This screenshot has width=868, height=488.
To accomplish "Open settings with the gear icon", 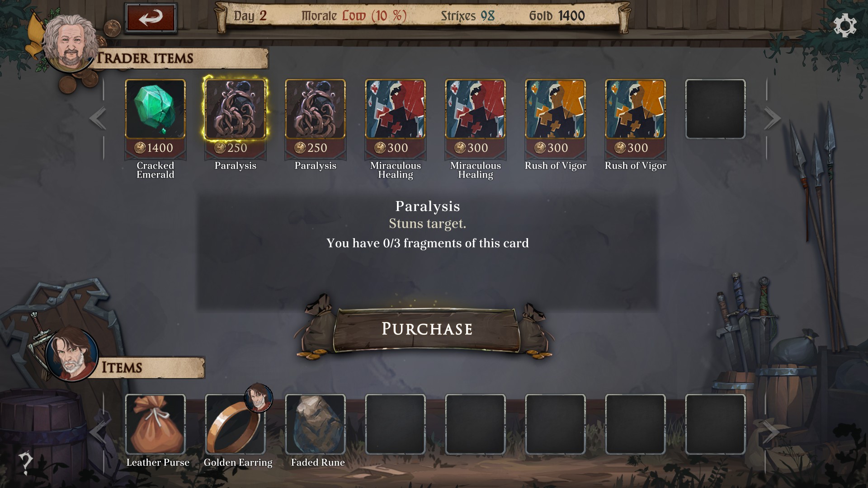I will point(844,25).
